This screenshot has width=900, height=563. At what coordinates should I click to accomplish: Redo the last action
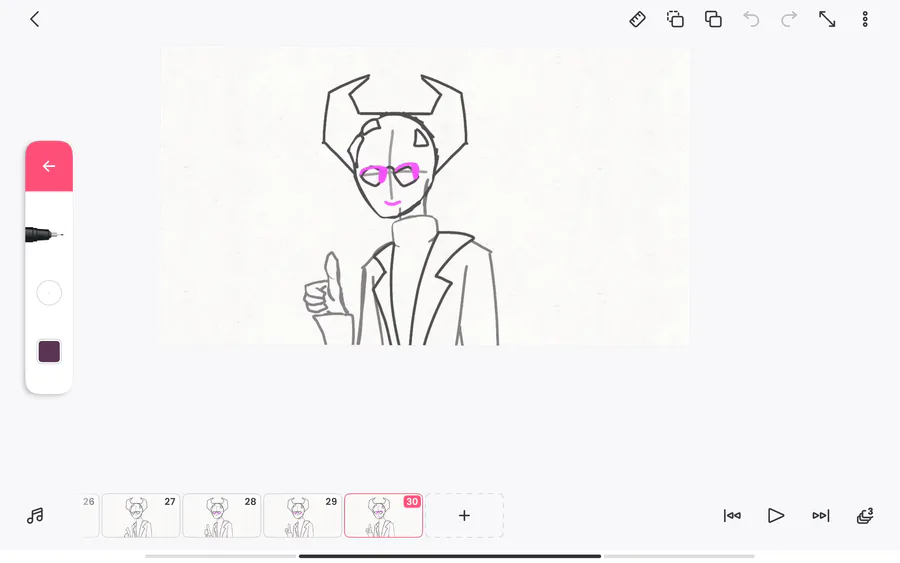coord(789,19)
